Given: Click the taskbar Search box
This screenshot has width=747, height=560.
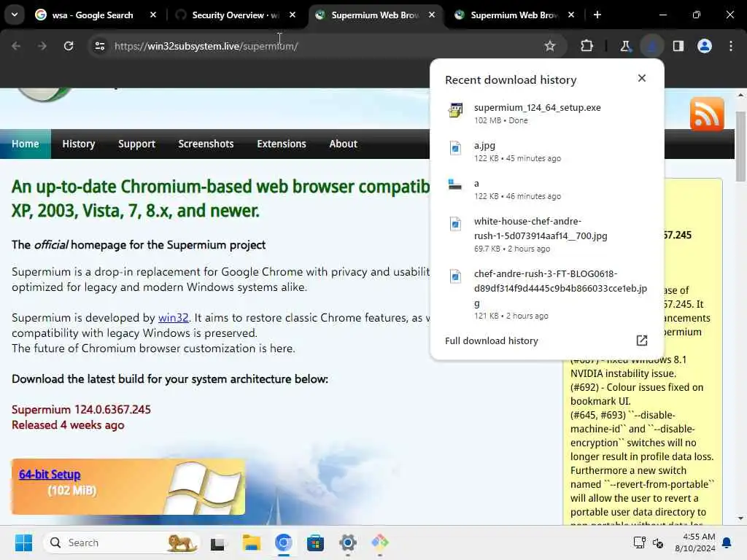Looking at the screenshot, I should tap(122, 542).
